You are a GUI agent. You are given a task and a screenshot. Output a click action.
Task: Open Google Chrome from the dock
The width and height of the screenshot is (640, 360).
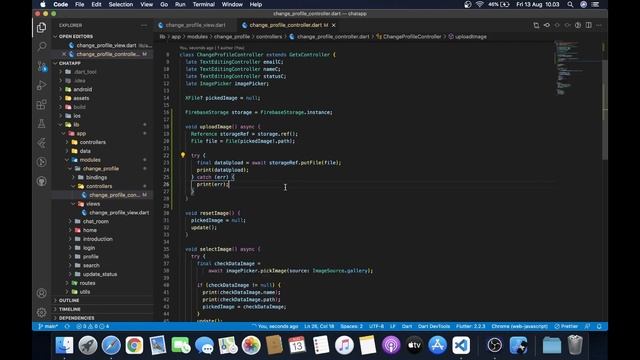pyautogui.click(x=134, y=345)
